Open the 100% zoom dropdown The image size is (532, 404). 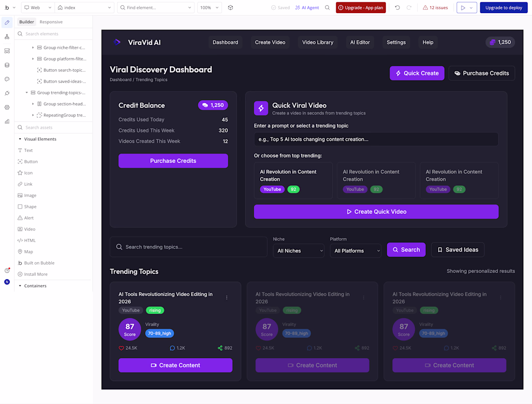coord(209,7)
